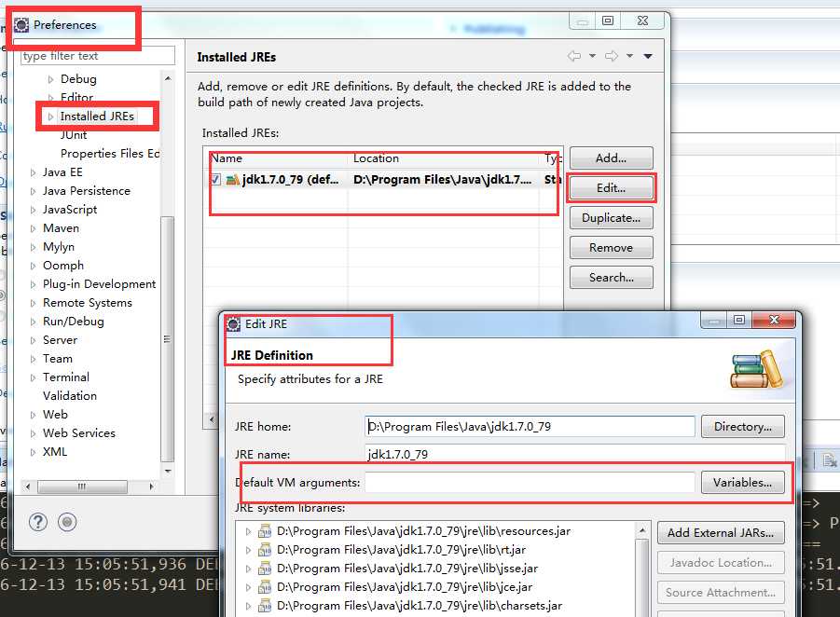
Task: Select Team in the preferences tree
Action: point(57,359)
